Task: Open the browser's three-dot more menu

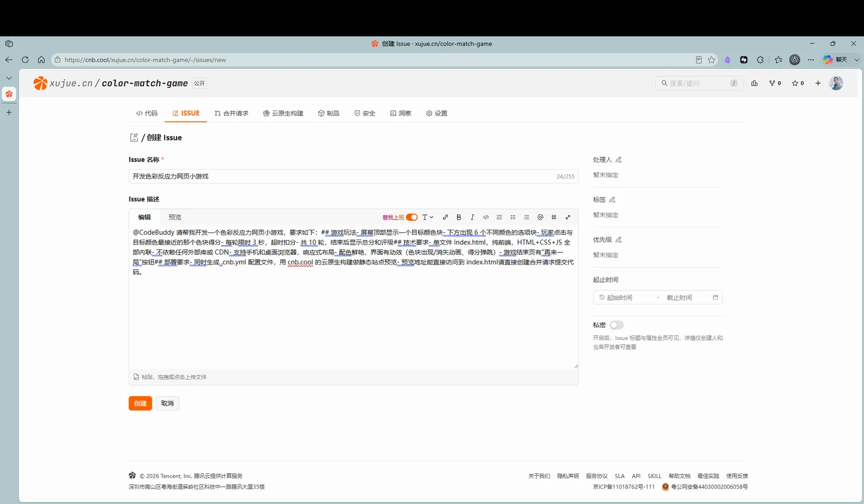Action: pyautogui.click(x=811, y=60)
